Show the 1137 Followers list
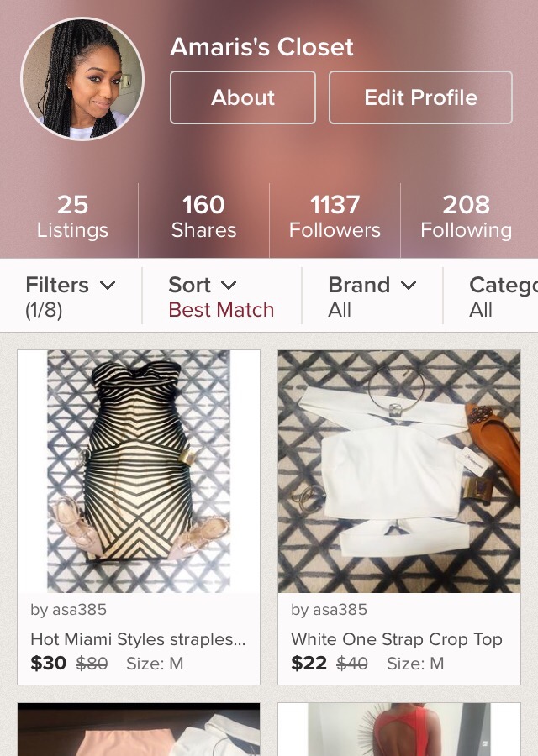Image resolution: width=538 pixels, height=756 pixels. 335,217
